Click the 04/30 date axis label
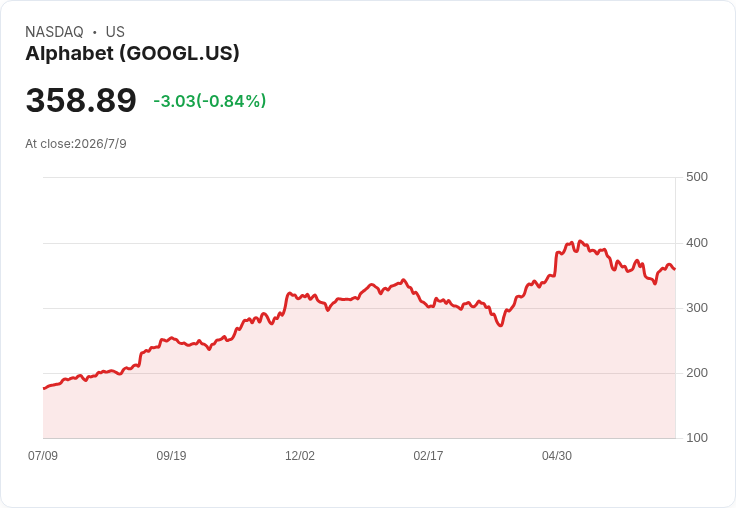Screen dimensions: 736x508 [x=557, y=455]
